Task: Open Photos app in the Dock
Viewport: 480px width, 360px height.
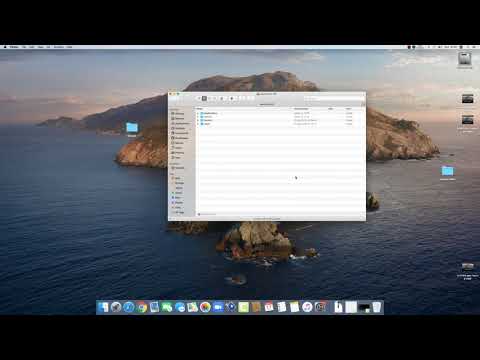Action: [x=205, y=307]
